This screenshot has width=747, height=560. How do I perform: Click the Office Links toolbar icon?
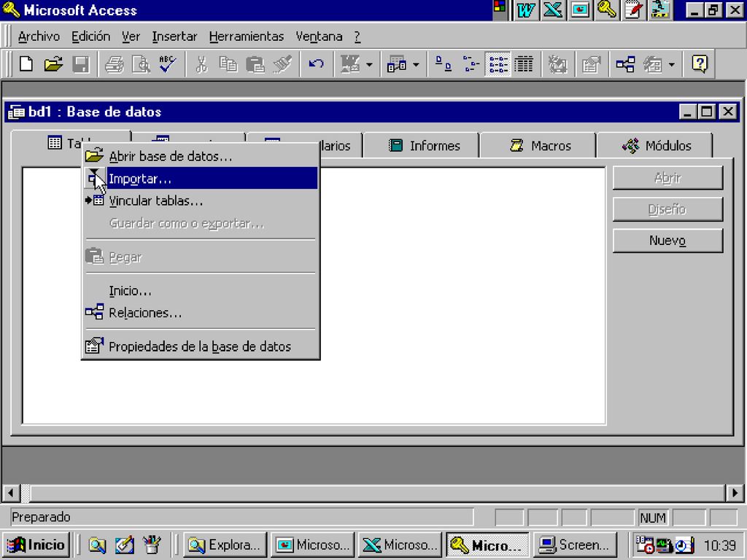click(349, 64)
